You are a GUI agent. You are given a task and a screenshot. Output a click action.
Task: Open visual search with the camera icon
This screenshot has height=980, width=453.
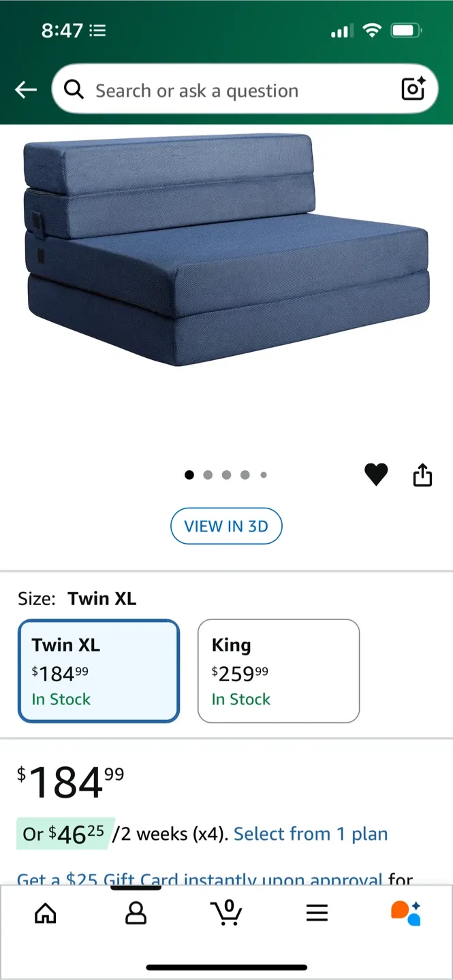point(413,89)
